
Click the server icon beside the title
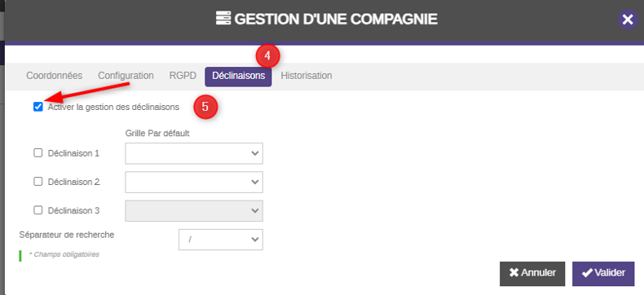pos(223,19)
